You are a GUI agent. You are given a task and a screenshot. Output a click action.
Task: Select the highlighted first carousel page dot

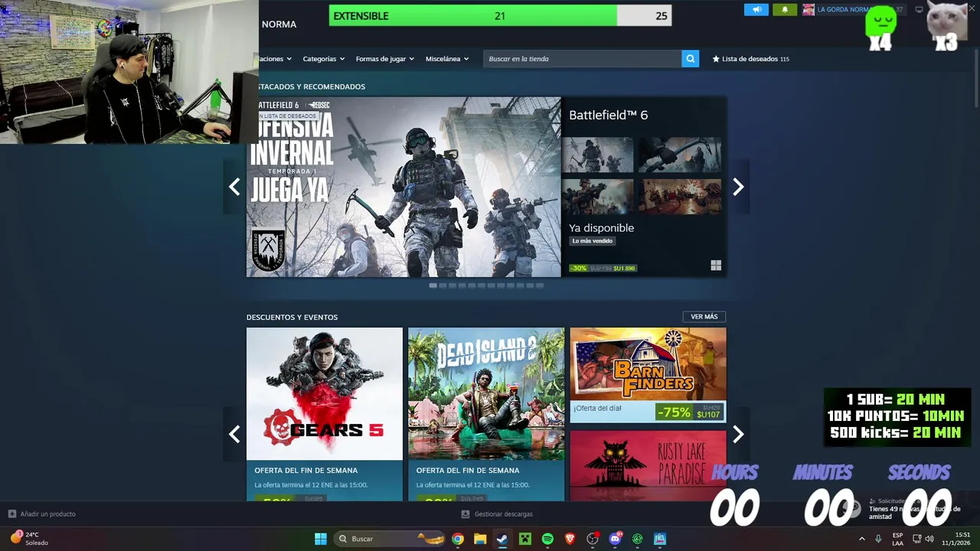click(433, 285)
